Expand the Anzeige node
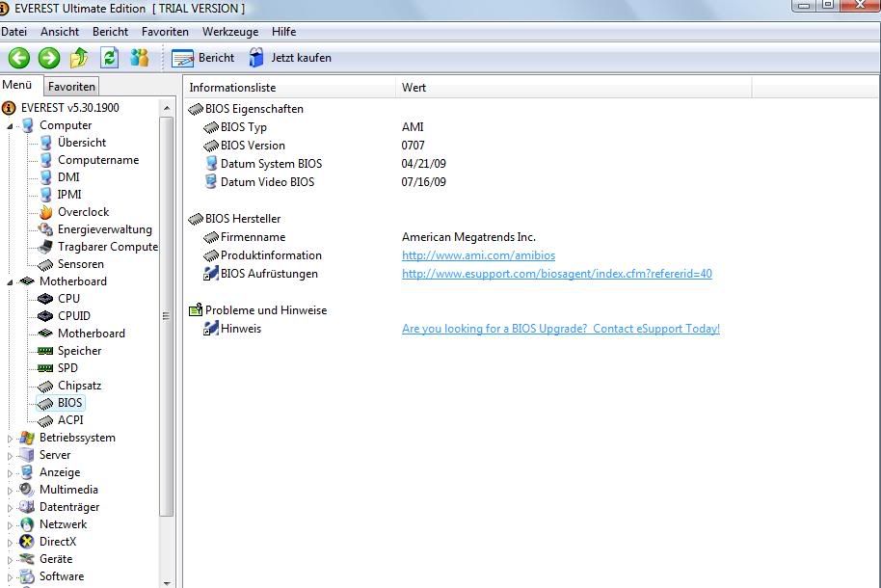Image resolution: width=881 pixels, height=588 pixels. 10,473
